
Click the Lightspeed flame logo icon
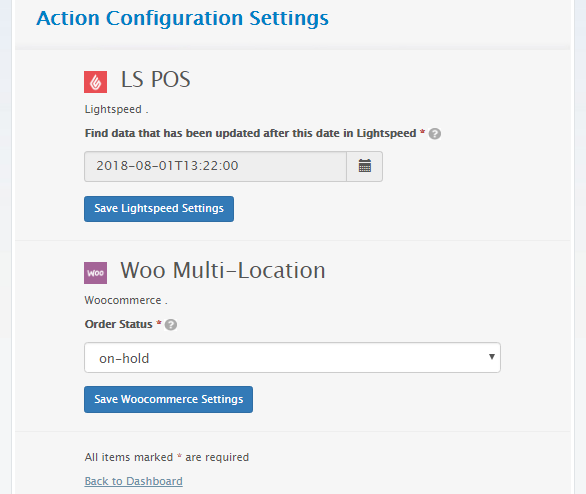tap(95, 82)
